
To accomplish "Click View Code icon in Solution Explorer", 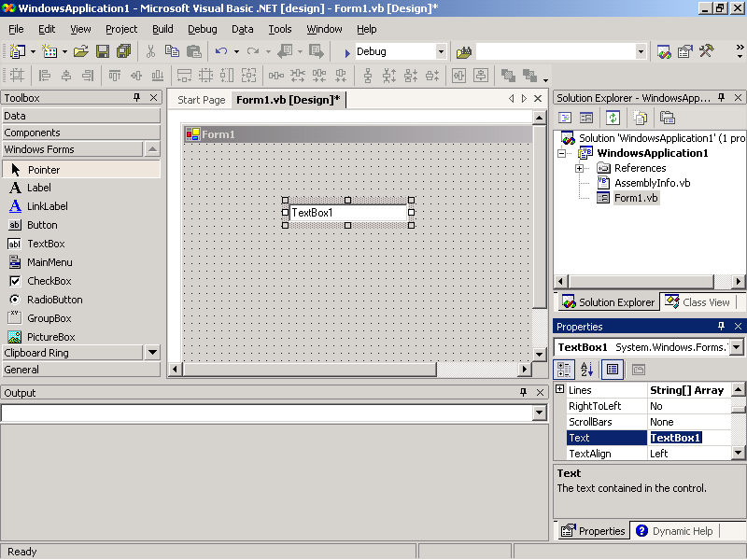I will coord(565,118).
